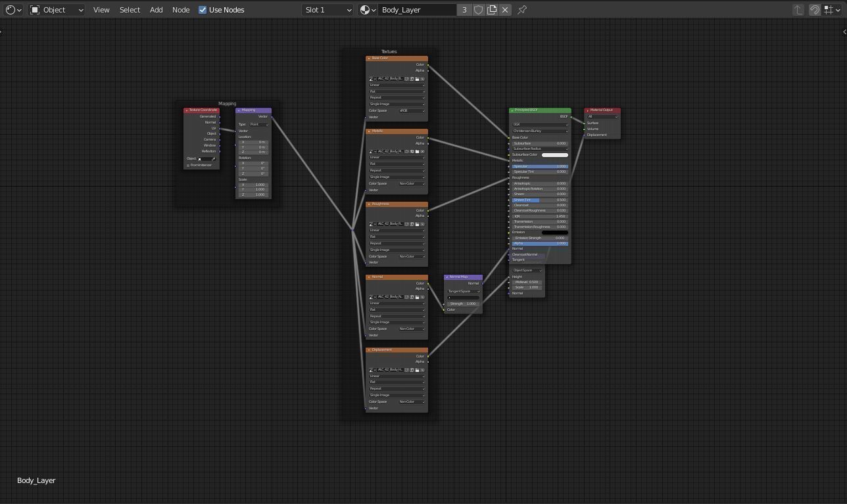Open the Slot 1 material slot dropdown
The width and height of the screenshot is (847, 504).
tap(328, 10)
